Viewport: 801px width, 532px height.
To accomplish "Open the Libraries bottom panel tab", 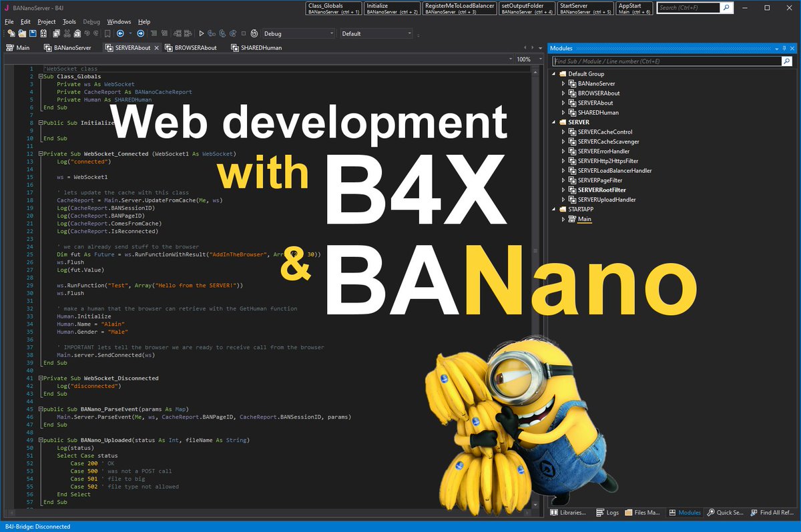I will pyautogui.click(x=567, y=513).
